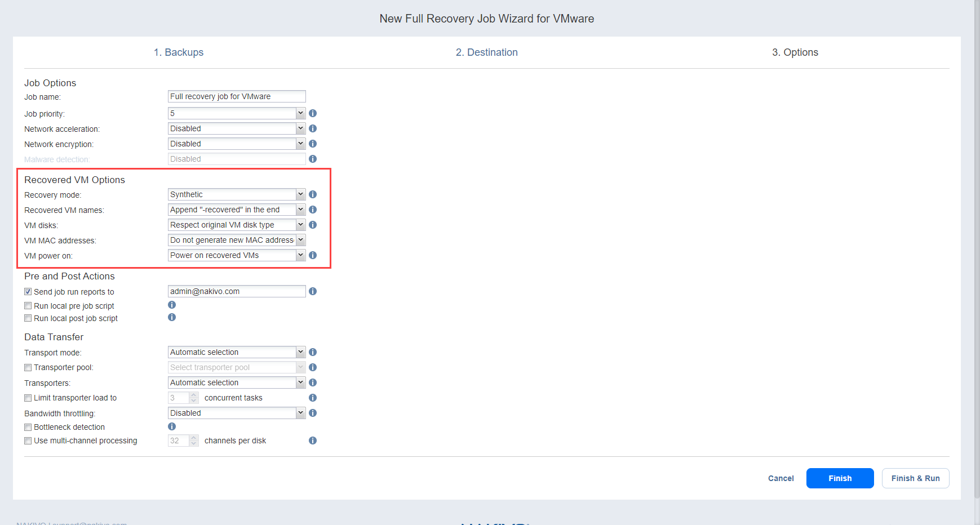This screenshot has width=980, height=525.
Task: Switch to the Destination step
Action: coord(486,52)
